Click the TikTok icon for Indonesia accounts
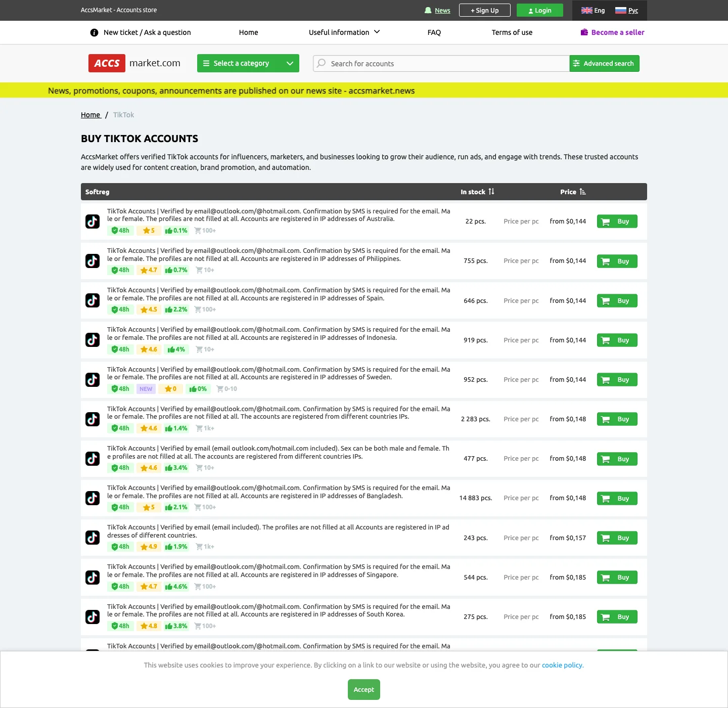Screen dimensions: 728x708 [93, 340]
